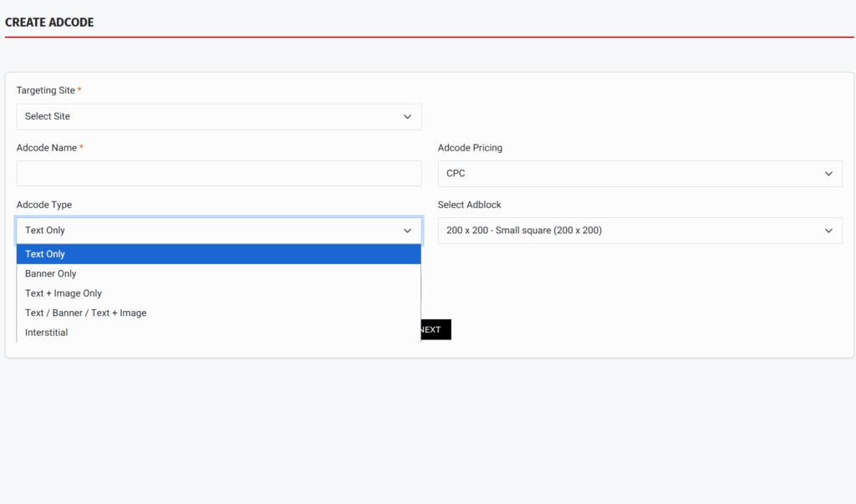Image resolution: width=856 pixels, height=504 pixels.
Task: Click the chevron arrow in Targeting Site field
Action: [x=407, y=117]
